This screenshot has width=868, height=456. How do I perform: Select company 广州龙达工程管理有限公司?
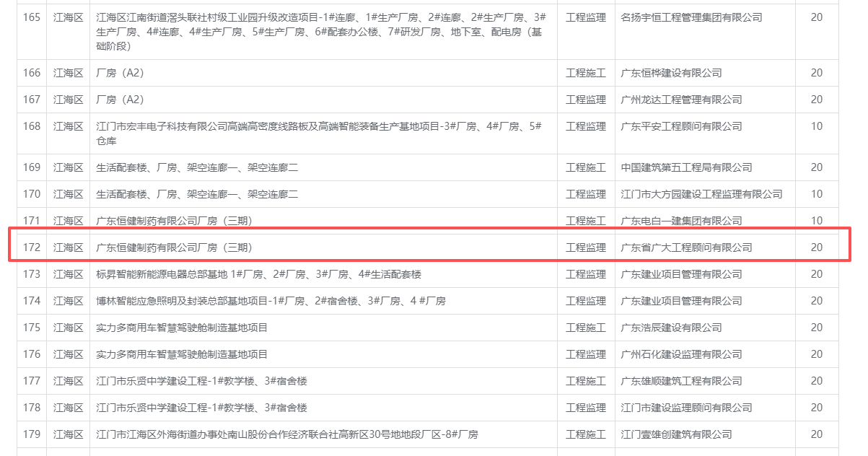[681, 100]
